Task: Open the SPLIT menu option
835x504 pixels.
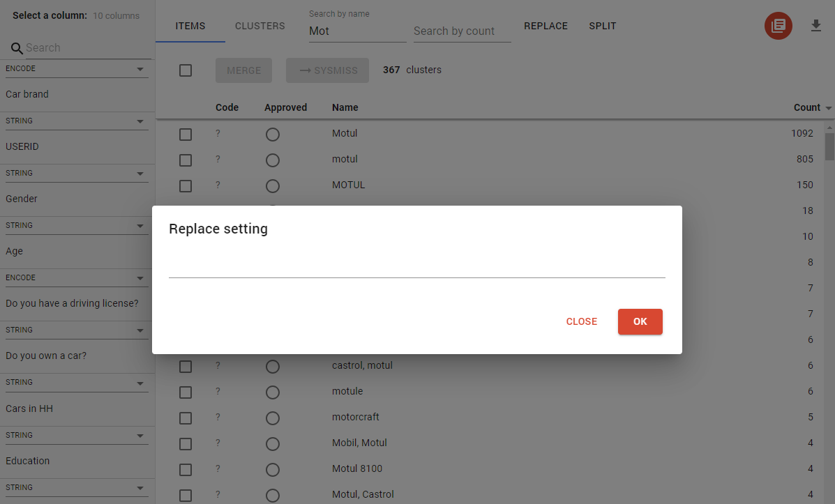Action: [602, 25]
